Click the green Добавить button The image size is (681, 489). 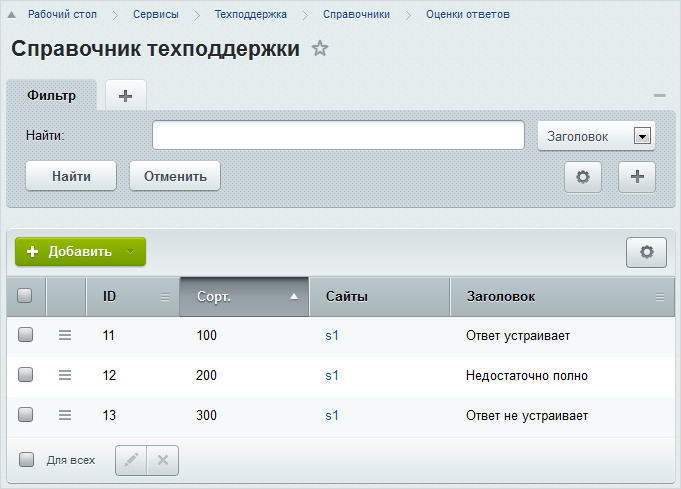click(80, 251)
